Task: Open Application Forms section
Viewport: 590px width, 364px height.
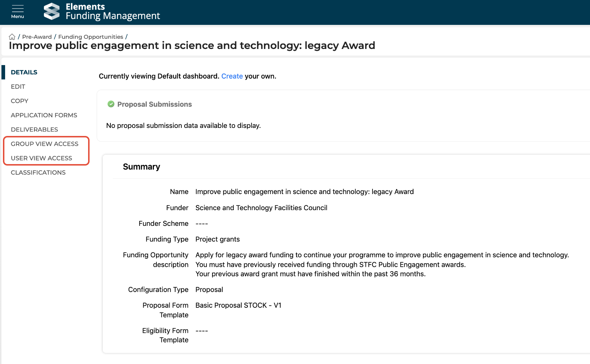Action: click(x=44, y=115)
